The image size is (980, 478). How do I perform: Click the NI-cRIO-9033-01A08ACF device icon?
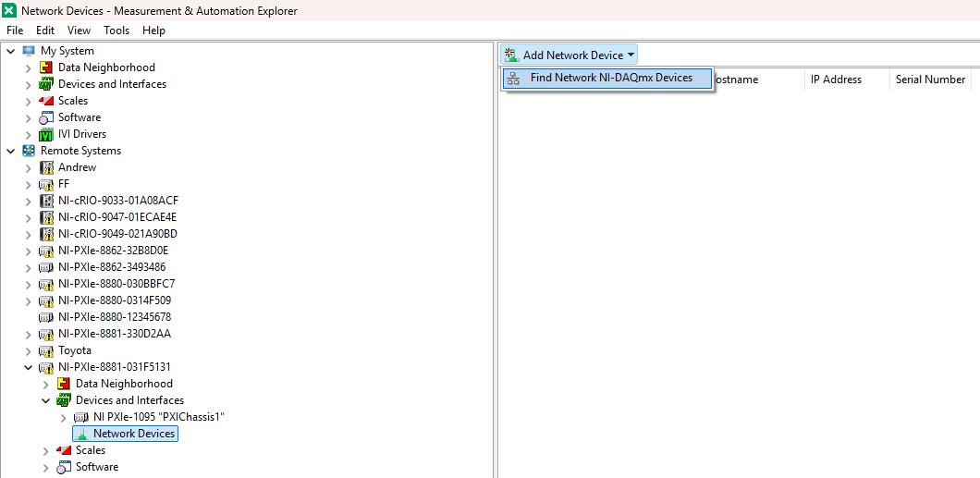46,201
